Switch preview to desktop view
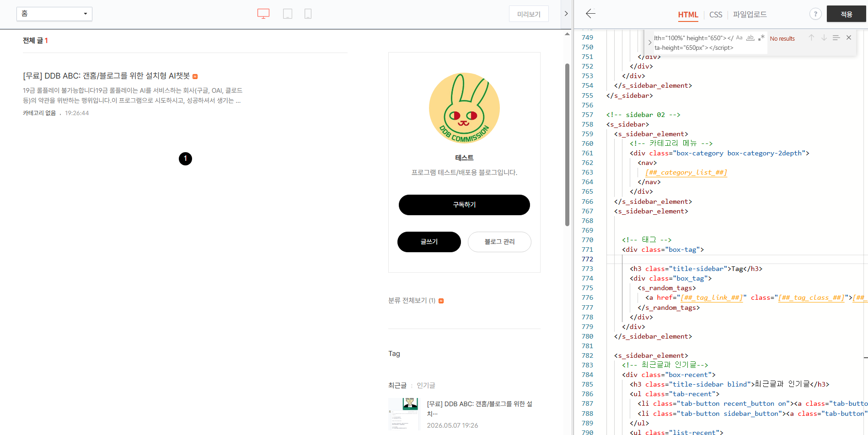The width and height of the screenshot is (868, 435). pyautogui.click(x=263, y=14)
